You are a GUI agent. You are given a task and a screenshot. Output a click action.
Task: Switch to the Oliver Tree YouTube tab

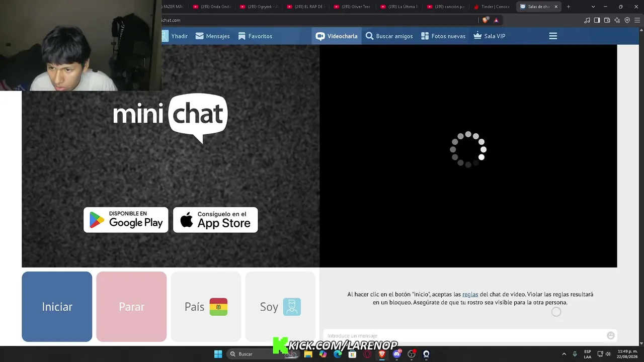352,7
